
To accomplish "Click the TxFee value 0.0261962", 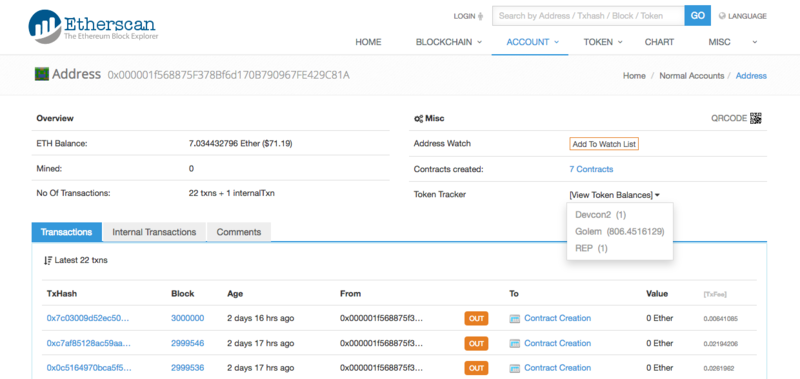I will coord(718,368).
